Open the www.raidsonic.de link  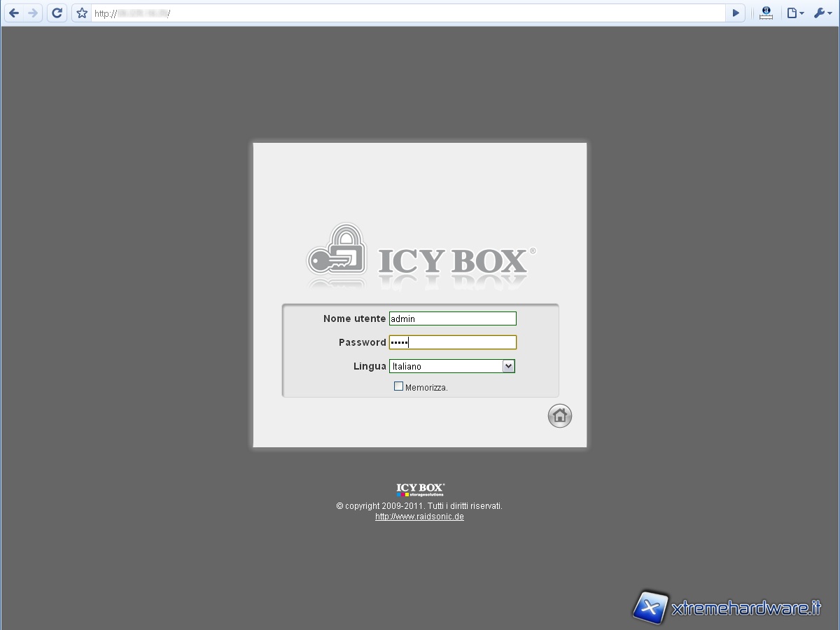419,517
